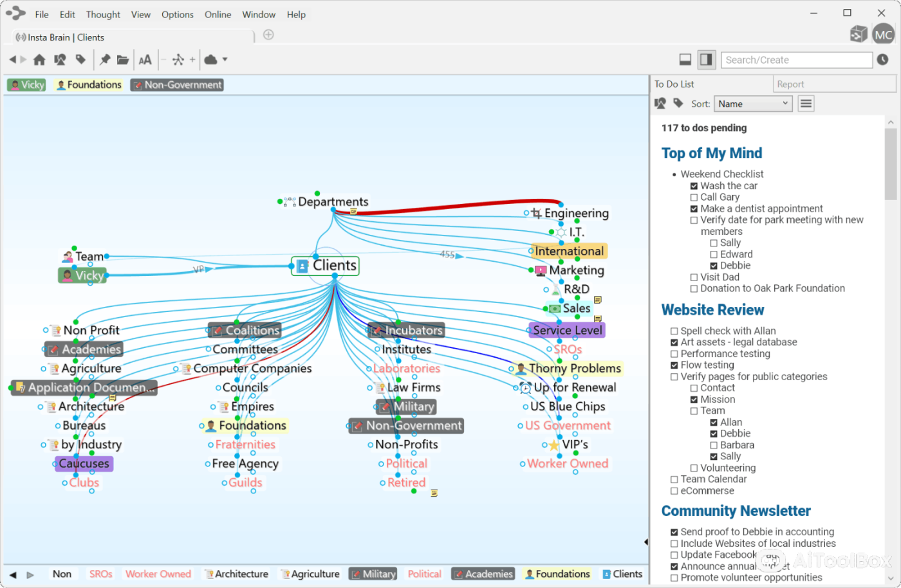Open the to-do list hamburger options menu
This screenshot has height=588, width=901.
point(806,104)
